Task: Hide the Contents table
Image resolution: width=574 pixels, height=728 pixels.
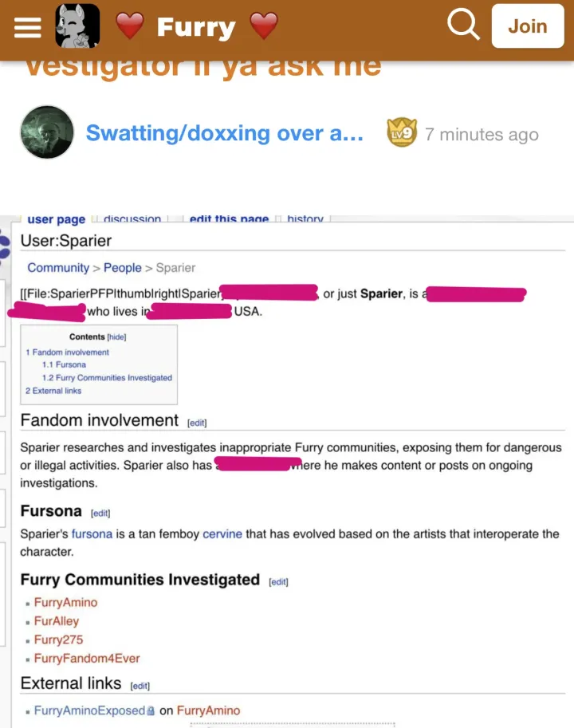Action: (116, 337)
